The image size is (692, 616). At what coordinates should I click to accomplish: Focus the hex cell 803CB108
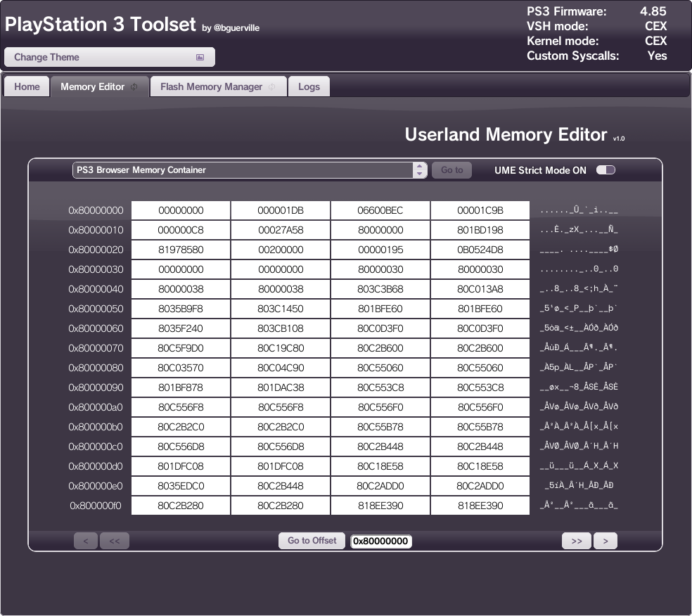[x=281, y=328]
